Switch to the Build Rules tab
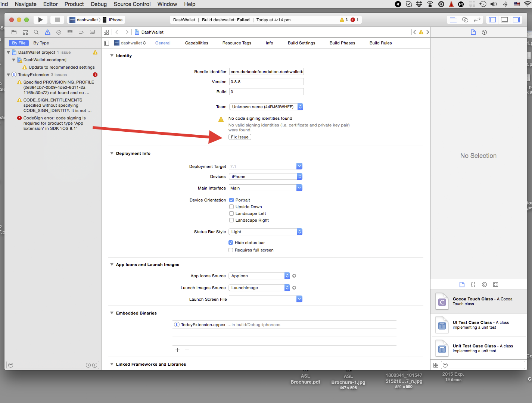The image size is (532, 403). coord(381,43)
